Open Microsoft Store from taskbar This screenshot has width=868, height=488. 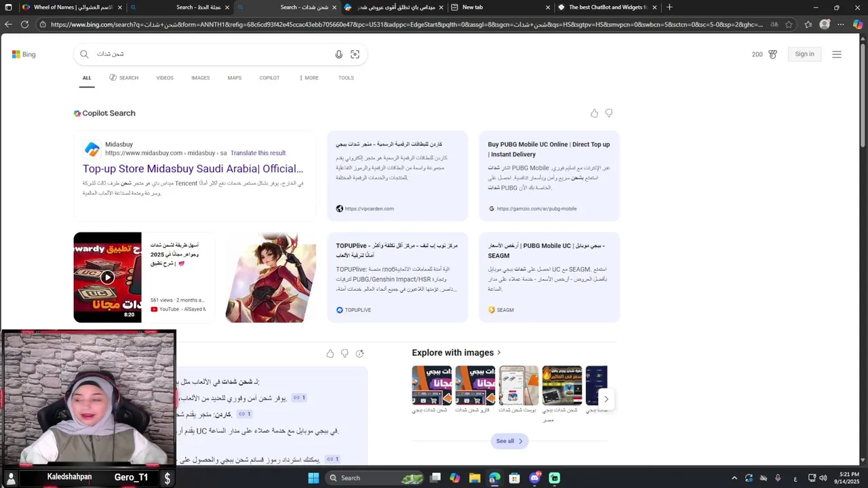coord(515,478)
